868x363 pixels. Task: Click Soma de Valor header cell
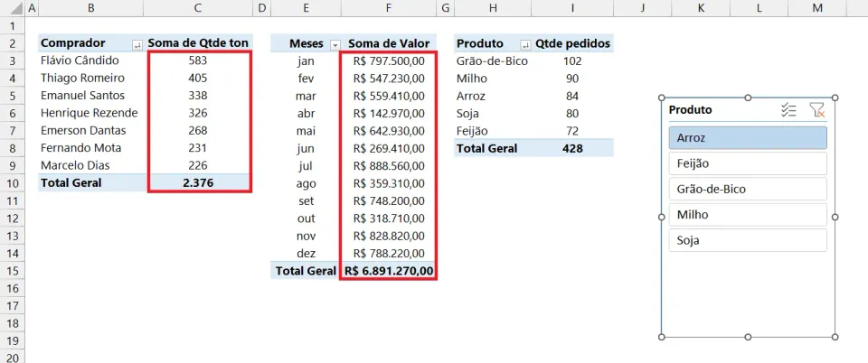click(389, 43)
